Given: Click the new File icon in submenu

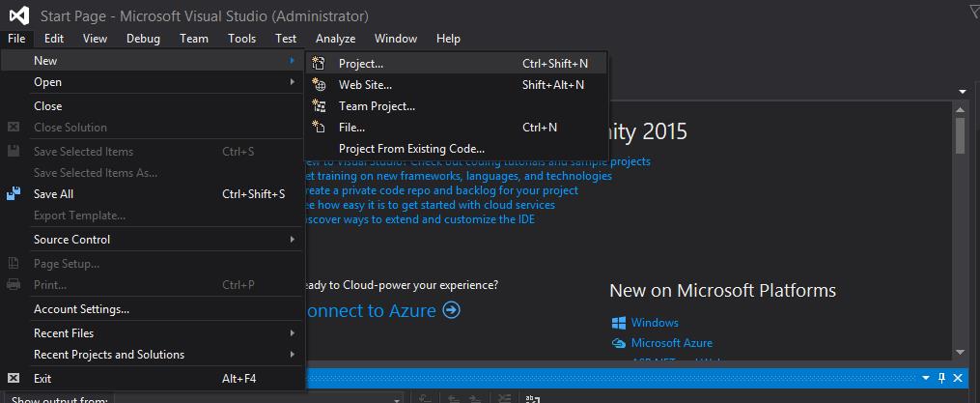Looking at the screenshot, I should pos(319,128).
